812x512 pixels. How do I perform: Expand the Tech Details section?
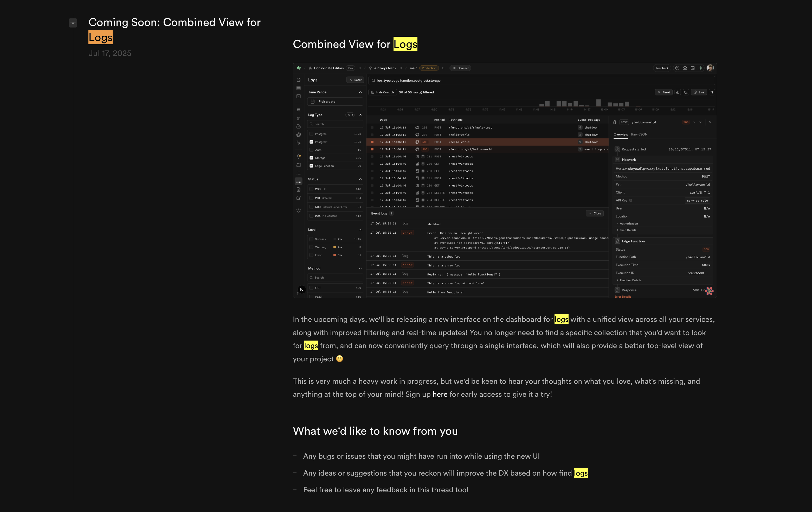pyautogui.click(x=628, y=230)
